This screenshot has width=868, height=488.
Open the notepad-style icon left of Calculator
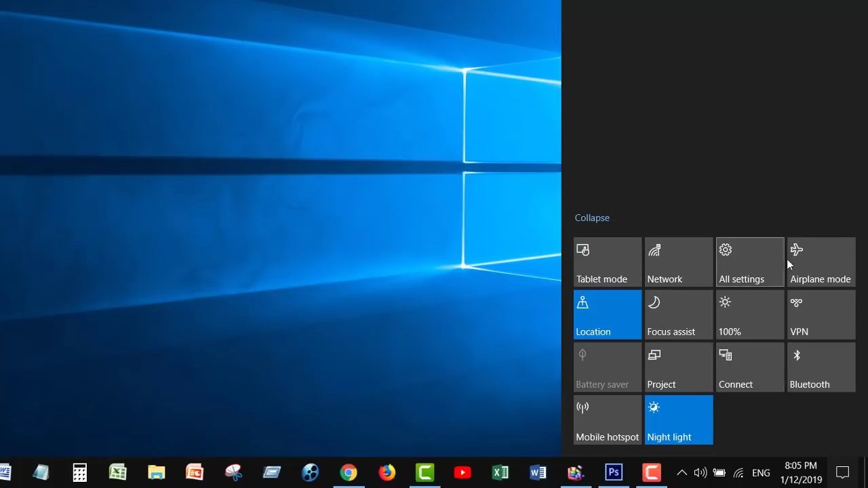point(41,472)
